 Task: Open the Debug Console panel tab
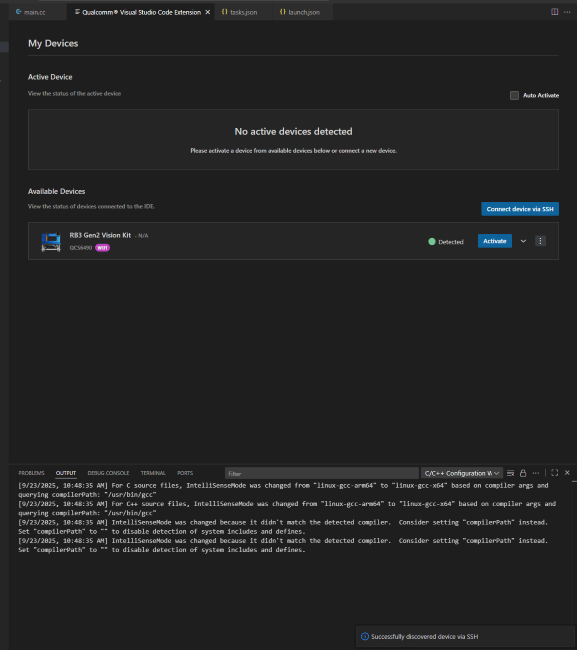pyautogui.click(x=108, y=473)
